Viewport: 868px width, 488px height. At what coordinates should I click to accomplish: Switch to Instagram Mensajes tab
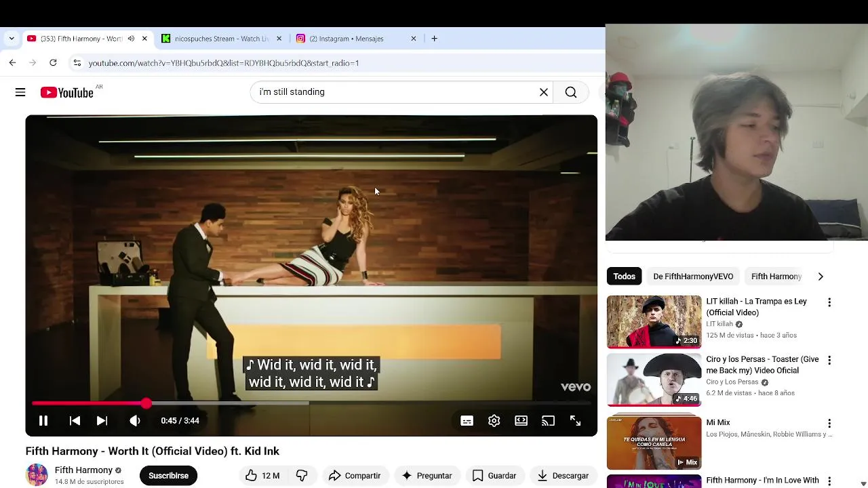tap(347, 39)
